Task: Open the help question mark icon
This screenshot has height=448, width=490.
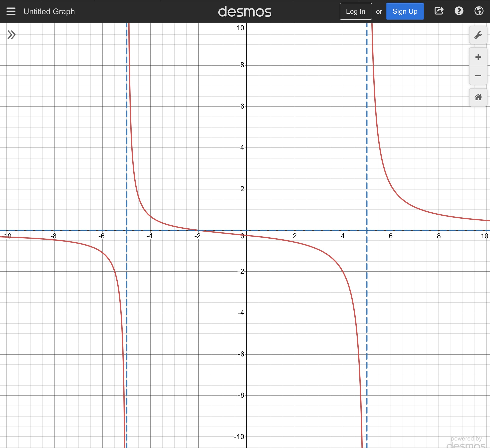Action: pyautogui.click(x=459, y=11)
